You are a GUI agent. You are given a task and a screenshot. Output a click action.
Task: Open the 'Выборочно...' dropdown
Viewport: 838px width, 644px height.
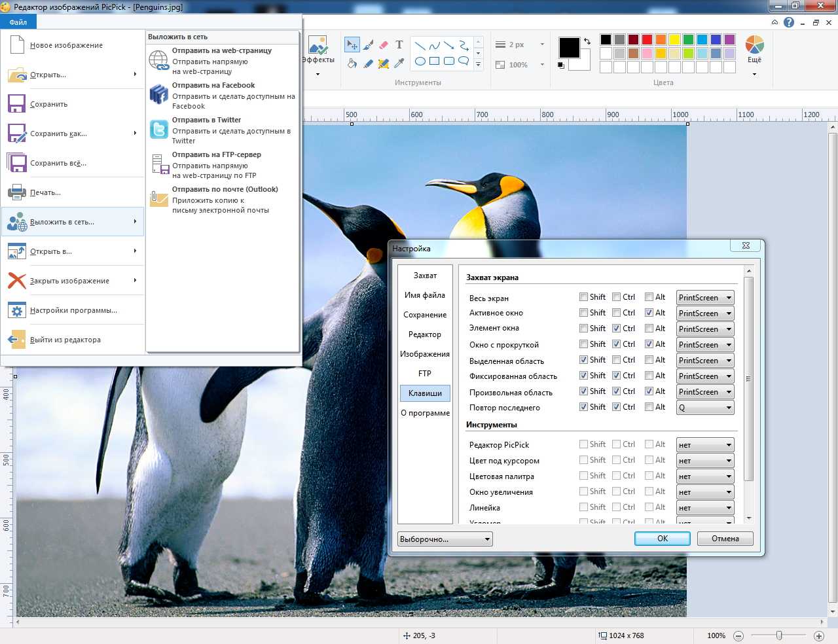pyautogui.click(x=445, y=539)
